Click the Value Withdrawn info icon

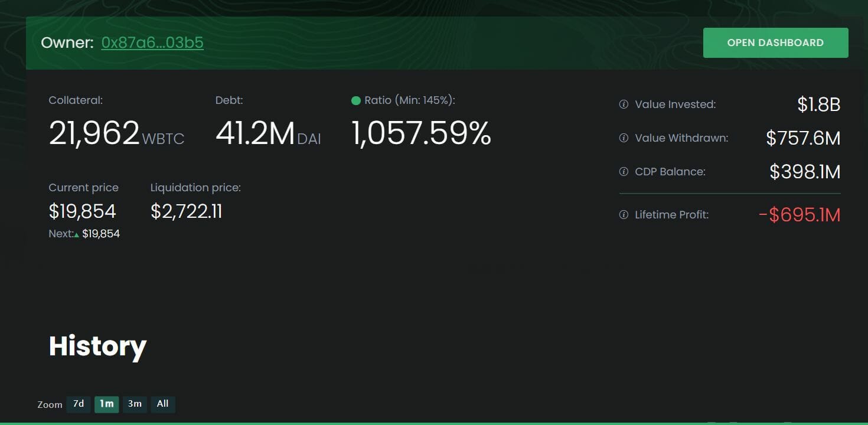click(x=623, y=138)
